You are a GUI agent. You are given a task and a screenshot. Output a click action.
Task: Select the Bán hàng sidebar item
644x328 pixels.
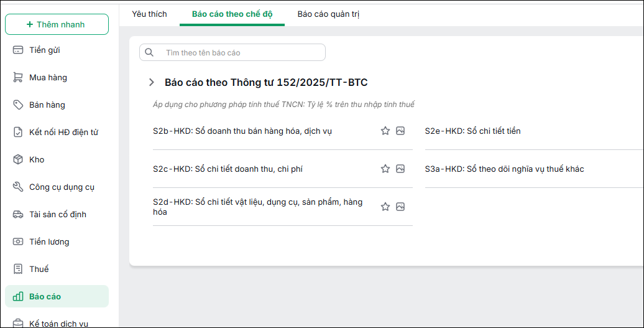tap(57, 105)
